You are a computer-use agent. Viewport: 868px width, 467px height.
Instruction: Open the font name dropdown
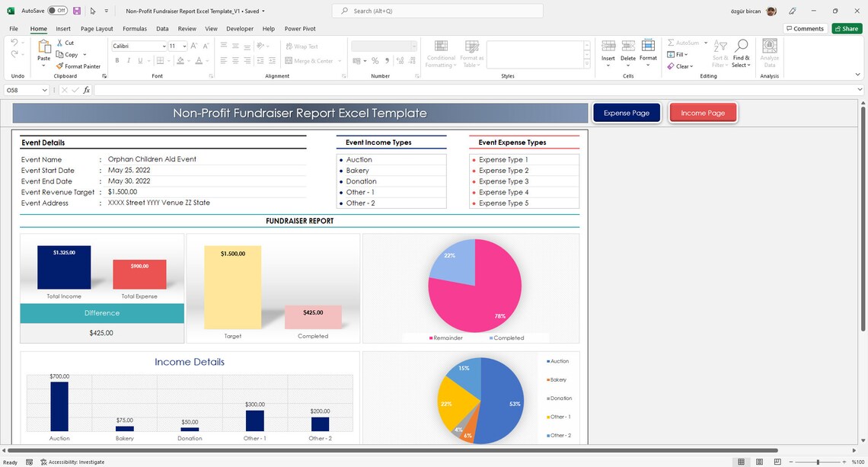pos(163,46)
